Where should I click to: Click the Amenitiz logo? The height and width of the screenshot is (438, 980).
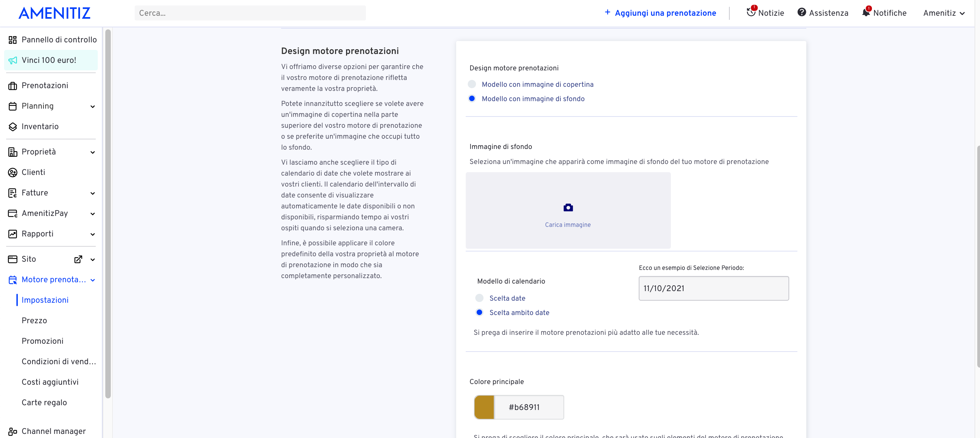click(x=54, y=13)
